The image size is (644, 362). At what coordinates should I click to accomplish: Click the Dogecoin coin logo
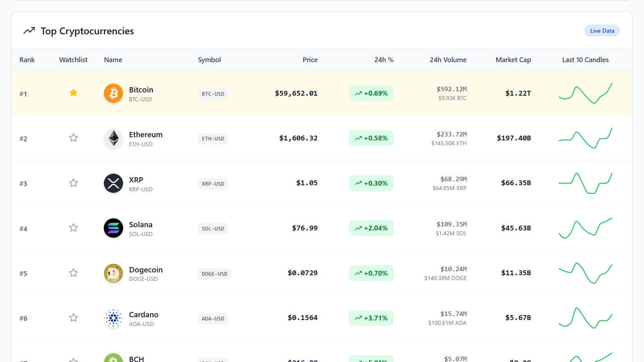pyautogui.click(x=113, y=273)
